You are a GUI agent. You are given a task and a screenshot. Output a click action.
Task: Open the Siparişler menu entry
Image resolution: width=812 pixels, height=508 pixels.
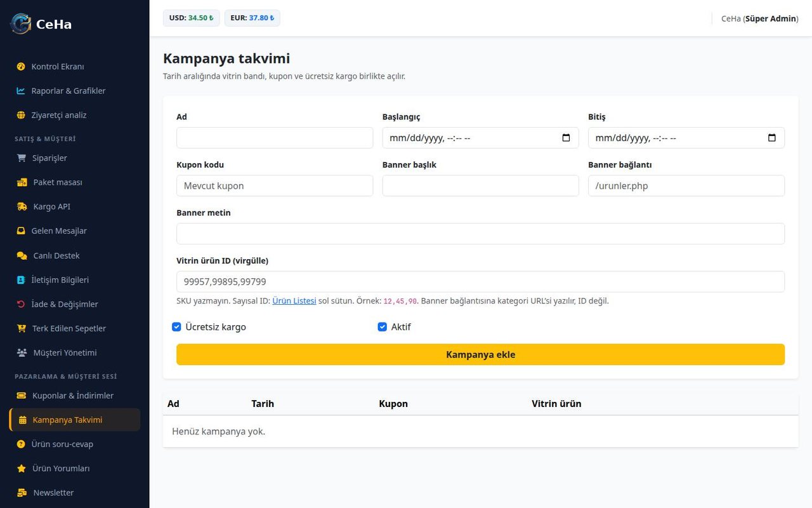pyautogui.click(x=75, y=158)
